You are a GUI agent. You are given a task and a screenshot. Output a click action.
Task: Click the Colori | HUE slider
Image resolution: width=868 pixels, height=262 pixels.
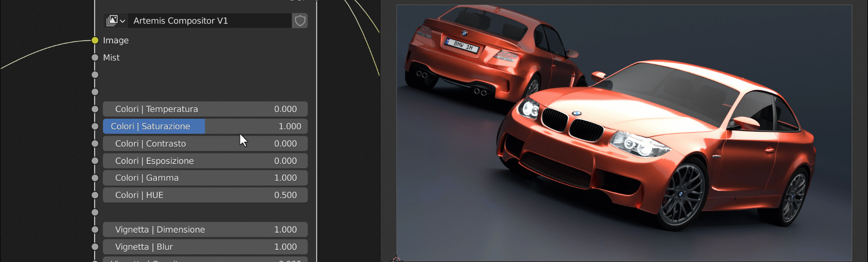click(205, 195)
